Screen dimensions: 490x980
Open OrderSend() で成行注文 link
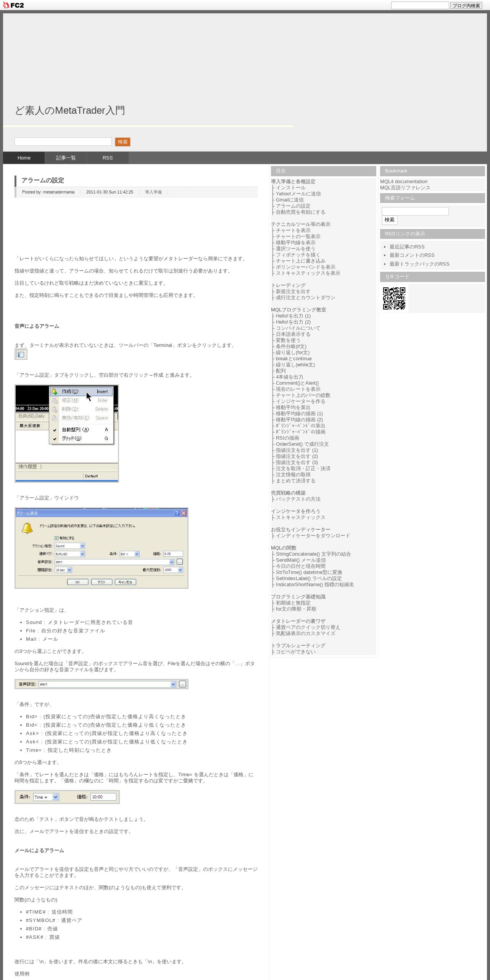tap(302, 444)
